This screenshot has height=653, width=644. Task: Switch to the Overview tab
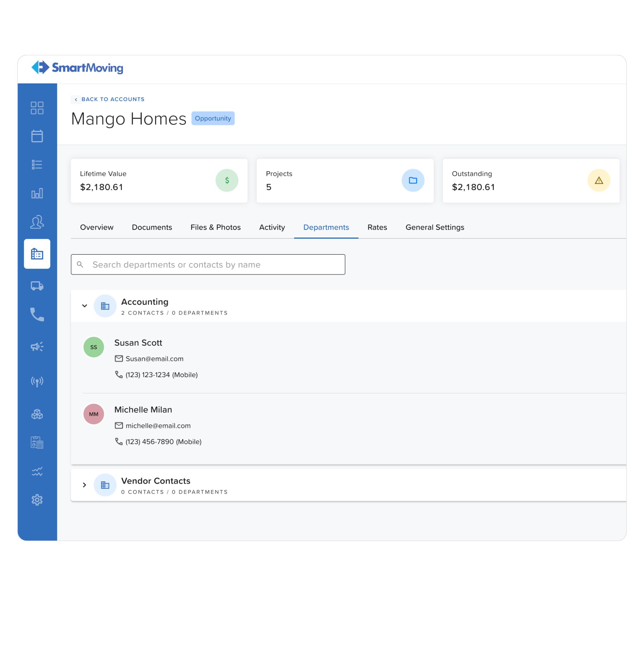point(97,227)
